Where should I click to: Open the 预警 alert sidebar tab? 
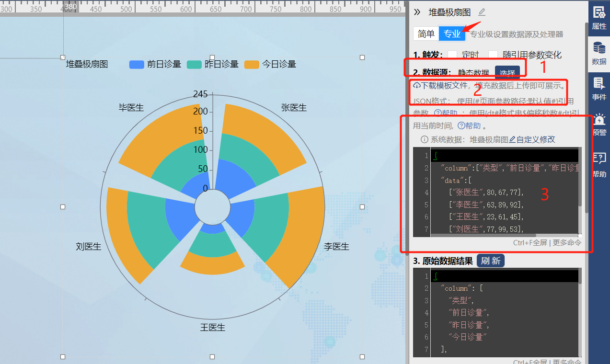599,125
